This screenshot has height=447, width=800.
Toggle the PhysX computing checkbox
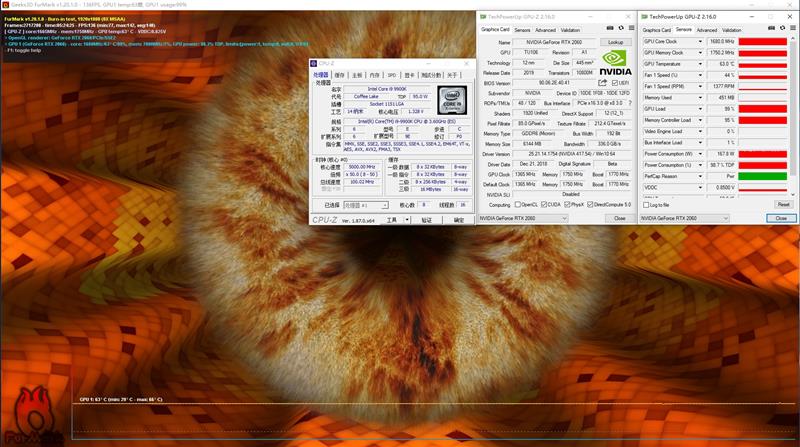click(567, 205)
